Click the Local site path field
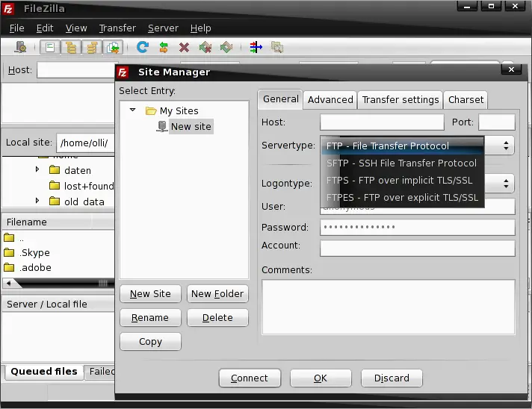 [86, 143]
